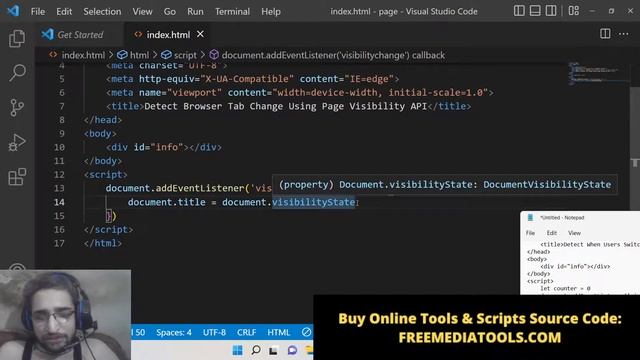Open the Terminal menu

coord(232,11)
